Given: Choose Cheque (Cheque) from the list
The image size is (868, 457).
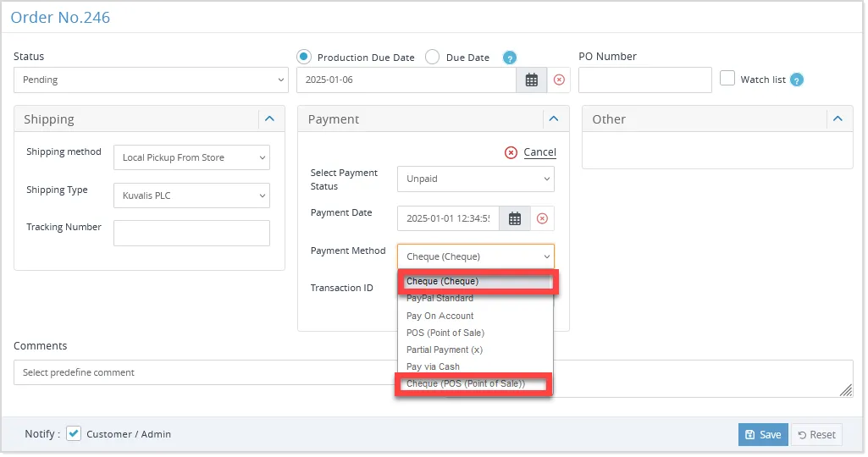Looking at the screenshot, I should tap(476, 281).
